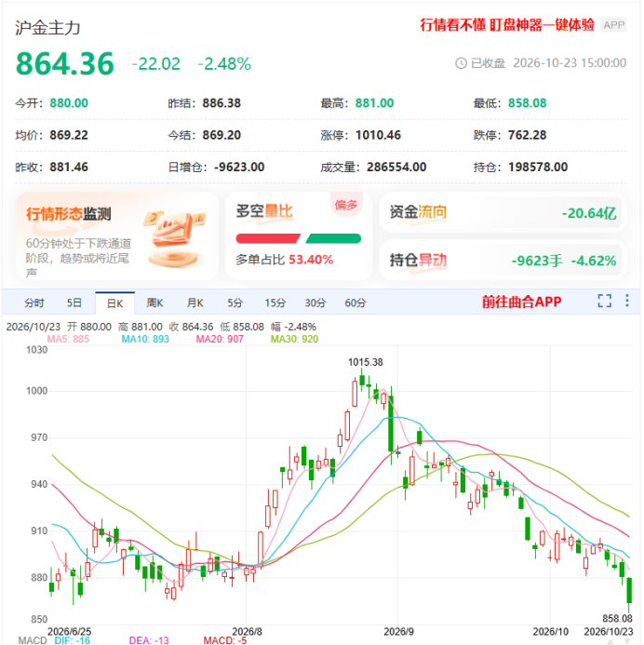The height and width of the screenshot is (645, 644).
Task: Select the 周K chart tab
Action: (155, 303)
